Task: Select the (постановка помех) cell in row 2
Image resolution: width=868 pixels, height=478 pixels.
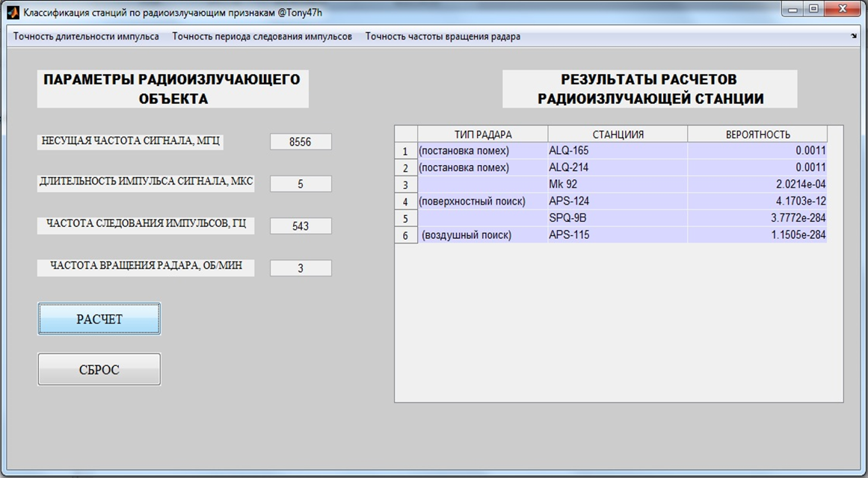Action: tap(483, 167)
